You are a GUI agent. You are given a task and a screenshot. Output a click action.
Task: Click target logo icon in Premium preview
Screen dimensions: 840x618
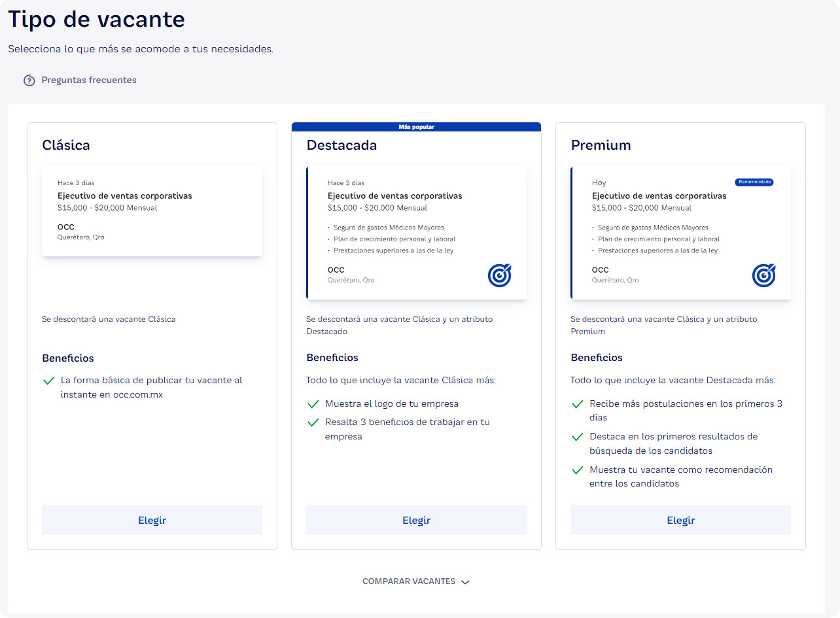tap(763, 275)
